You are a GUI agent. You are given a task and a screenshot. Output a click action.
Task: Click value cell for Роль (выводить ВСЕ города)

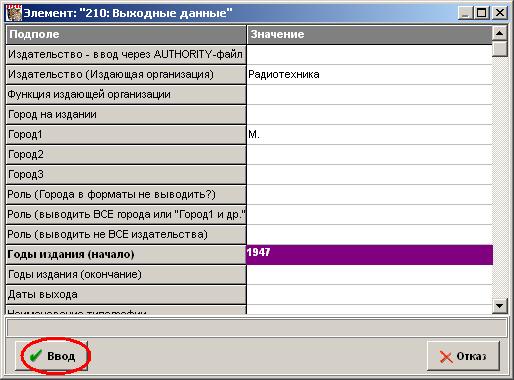point(369,214)
